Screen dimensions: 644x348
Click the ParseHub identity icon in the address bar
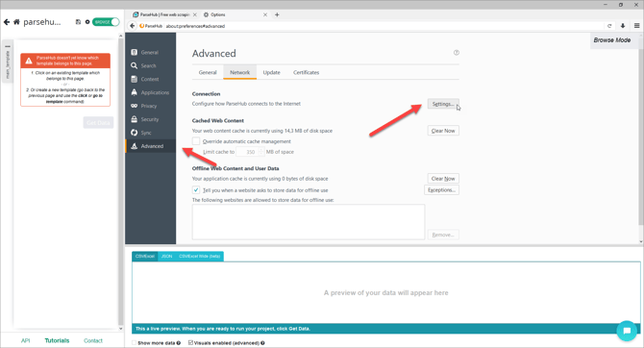tap(151, 26)
